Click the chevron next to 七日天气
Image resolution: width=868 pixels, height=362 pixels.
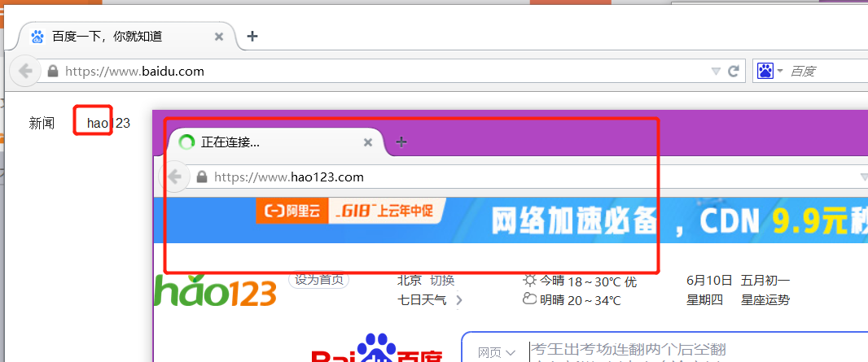[x=459, y=300]
